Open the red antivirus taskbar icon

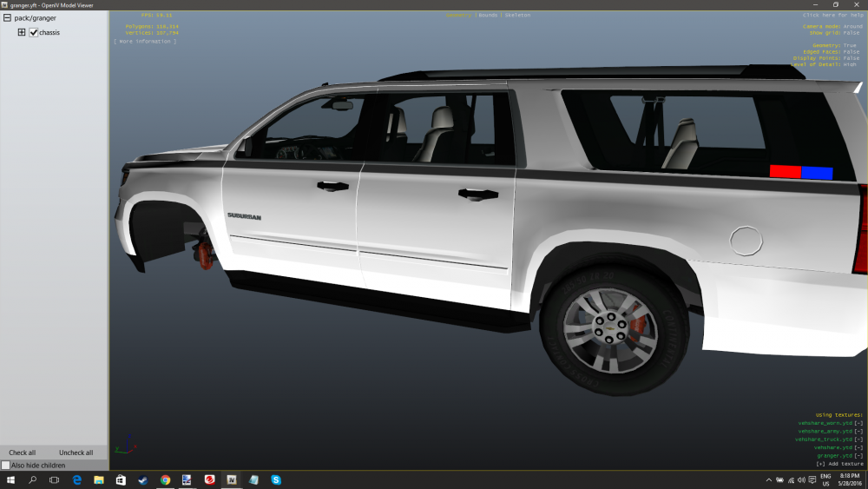point(209,480)
